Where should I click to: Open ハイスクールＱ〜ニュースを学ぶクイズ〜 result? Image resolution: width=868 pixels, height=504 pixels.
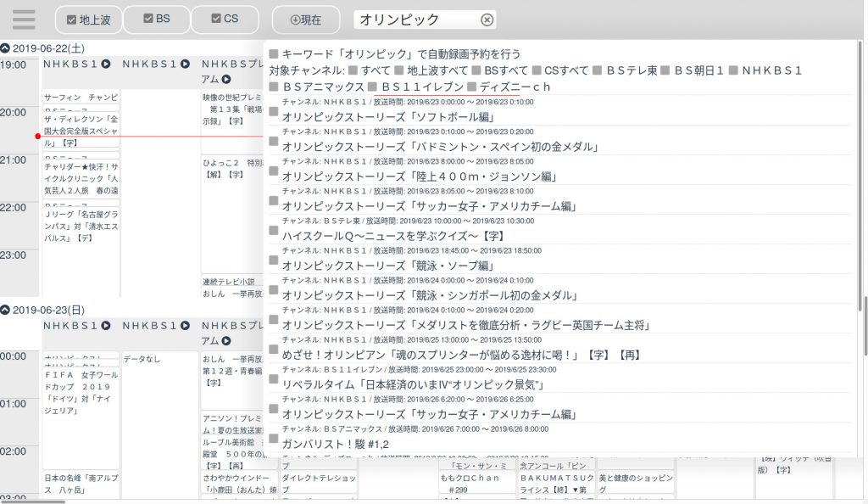click(393, 236)
